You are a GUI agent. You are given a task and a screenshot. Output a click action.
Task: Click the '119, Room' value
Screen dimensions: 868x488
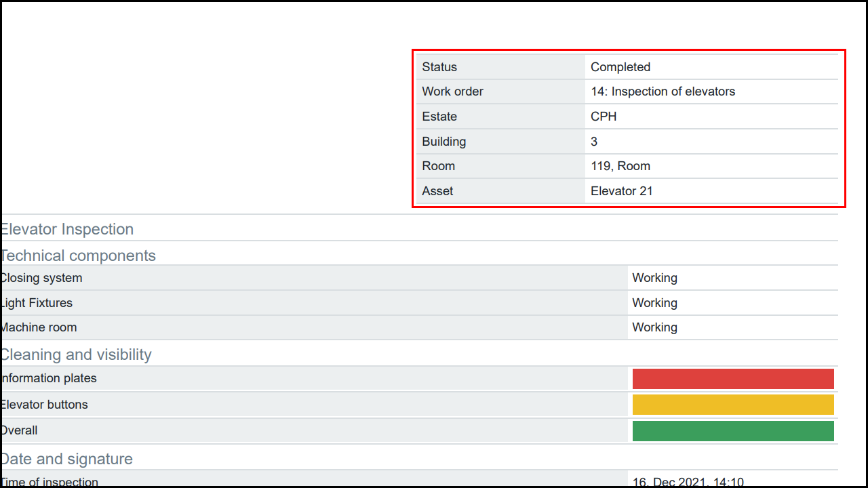(620, 166)
